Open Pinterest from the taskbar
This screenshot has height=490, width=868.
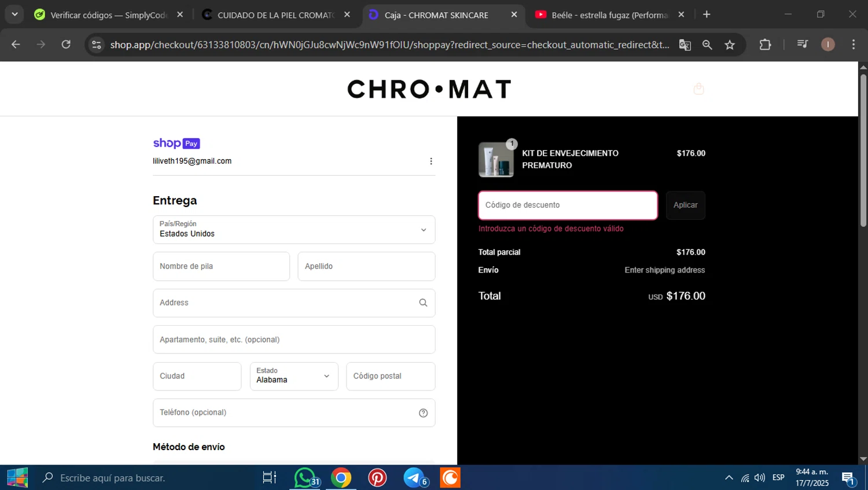377,478
